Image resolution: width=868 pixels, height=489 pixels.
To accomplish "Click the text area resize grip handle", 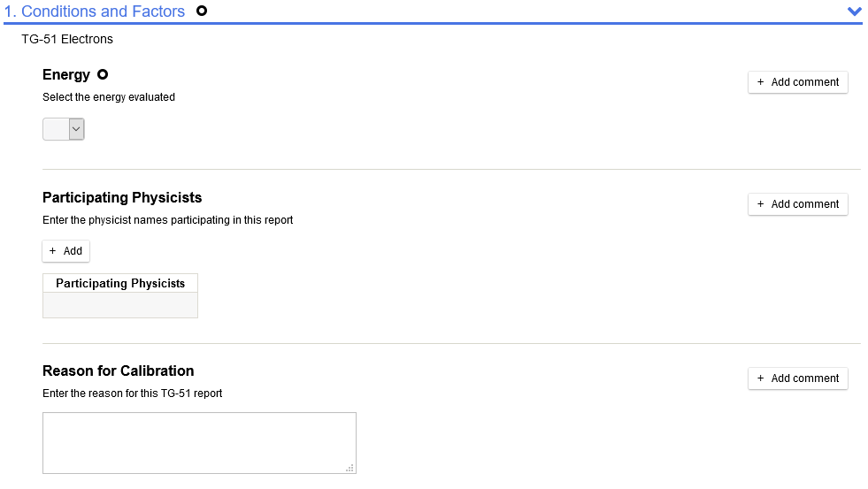I will point(350,468).
